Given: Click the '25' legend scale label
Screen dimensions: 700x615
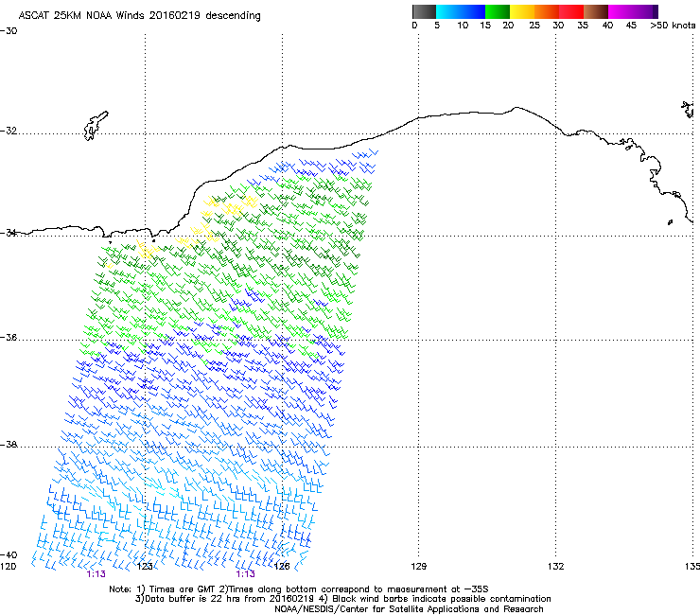Looking at the screenshot, I should click(534, 26).
